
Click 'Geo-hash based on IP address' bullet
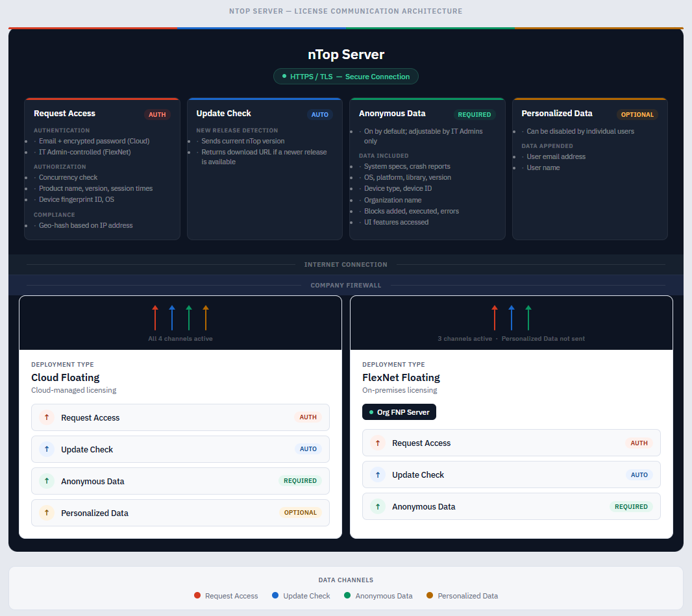point(86,225)
